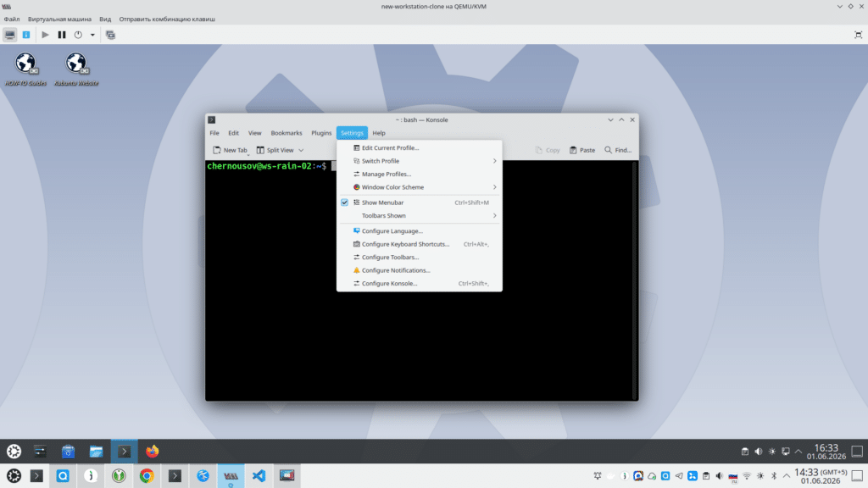Open the Split View dropdown arrow

[301, 150]
